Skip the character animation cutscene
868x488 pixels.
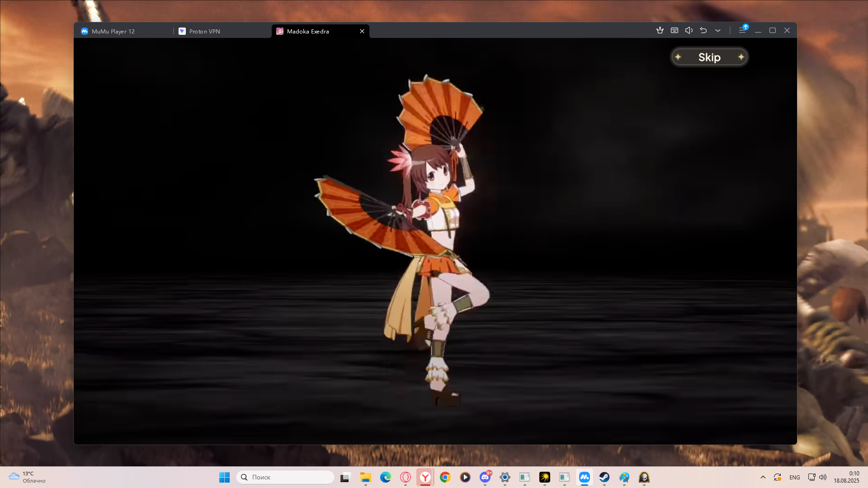click(x=709, y=57)
